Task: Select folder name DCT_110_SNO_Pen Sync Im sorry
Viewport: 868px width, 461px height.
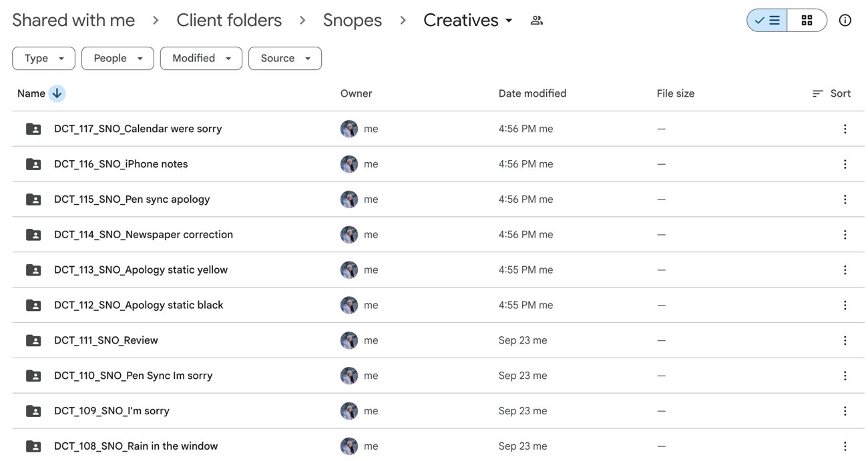Action: (x=134, y=376)
